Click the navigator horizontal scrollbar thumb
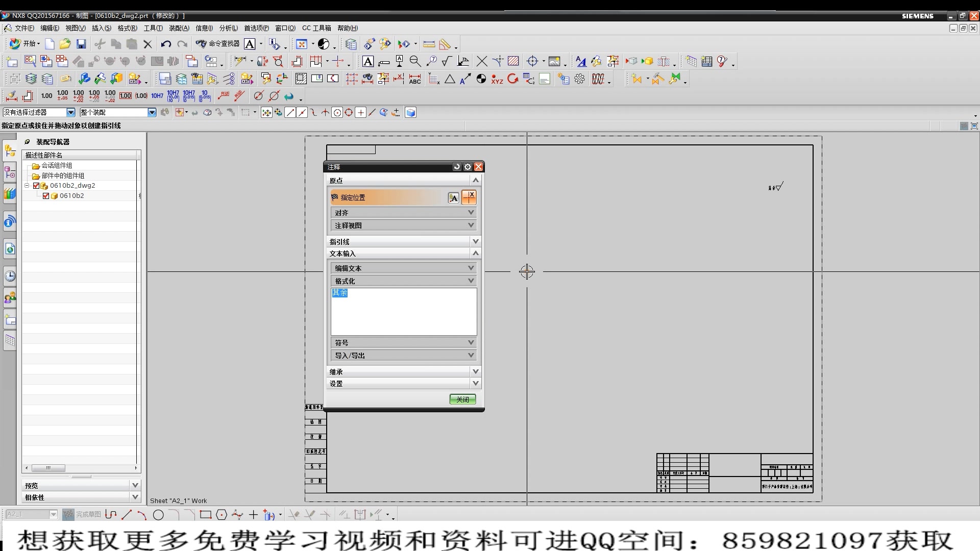Viewport: 980px width, 551px height. click(x=48, y=468)
